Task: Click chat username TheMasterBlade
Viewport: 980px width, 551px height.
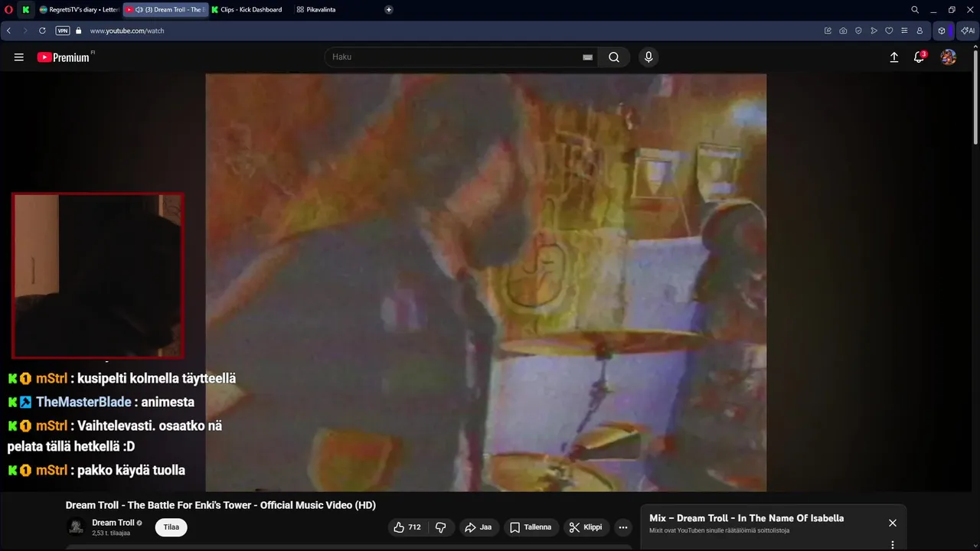Action: pos(83,402)
